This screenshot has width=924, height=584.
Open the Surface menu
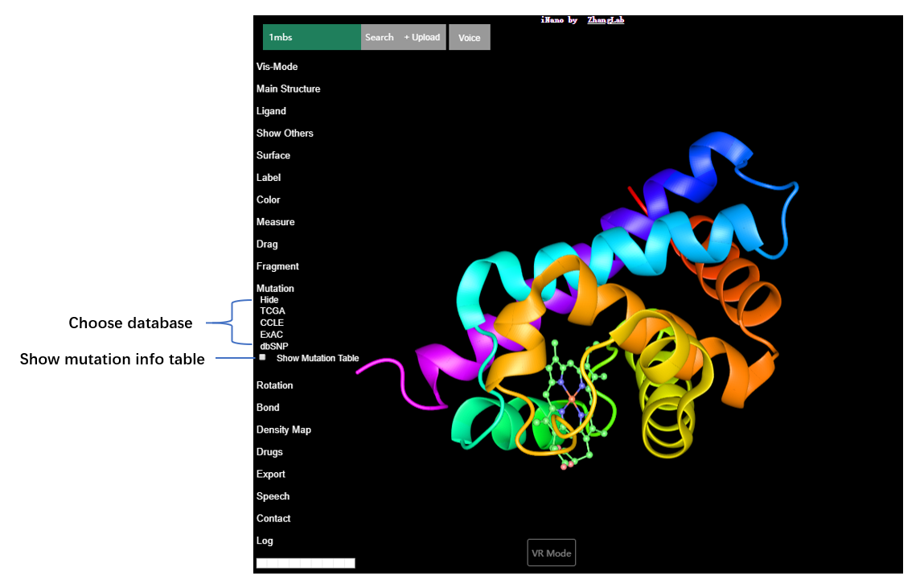pyautogui.click(x=273, y=155)
